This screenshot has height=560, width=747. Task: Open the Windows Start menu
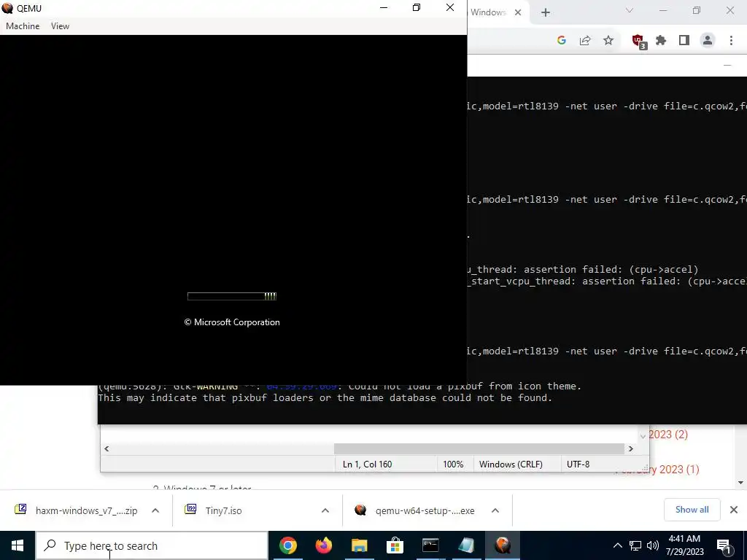pos(18,545)
